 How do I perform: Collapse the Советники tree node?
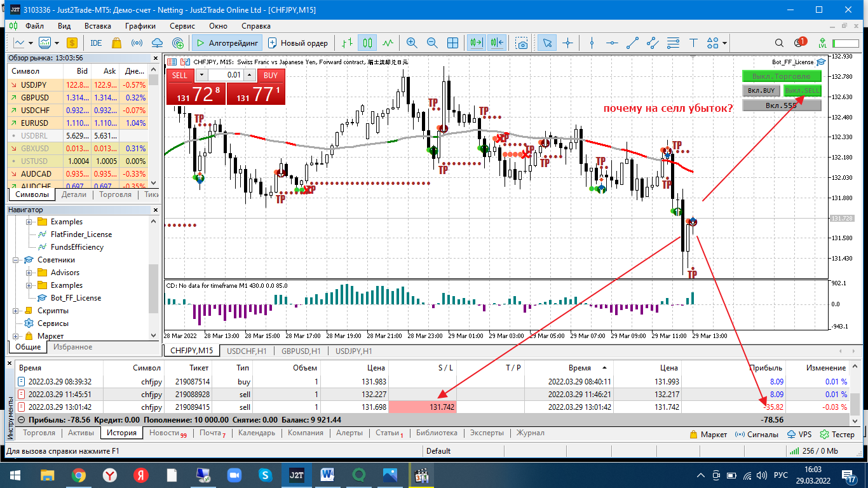pos(15,260)
